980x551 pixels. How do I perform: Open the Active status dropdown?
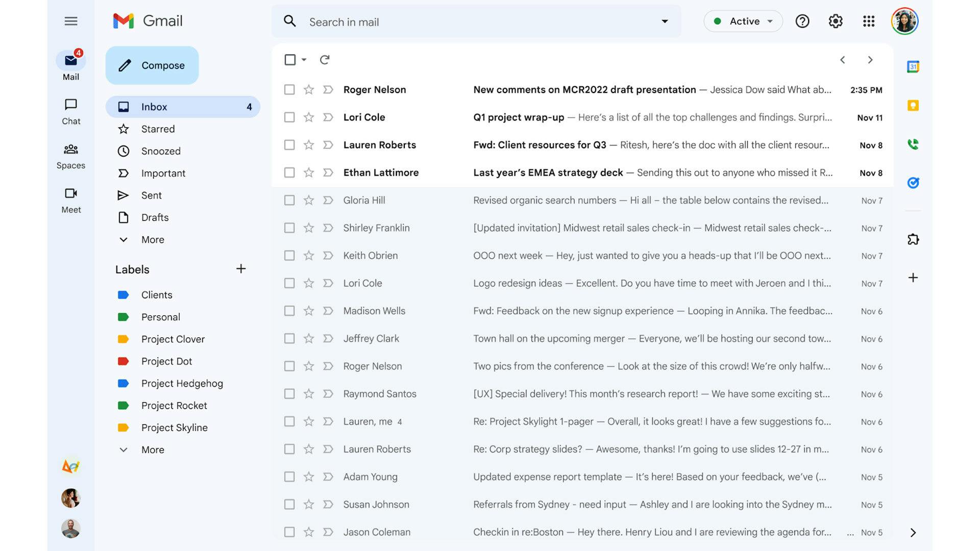pyautogui.click(x=743, y=21)
